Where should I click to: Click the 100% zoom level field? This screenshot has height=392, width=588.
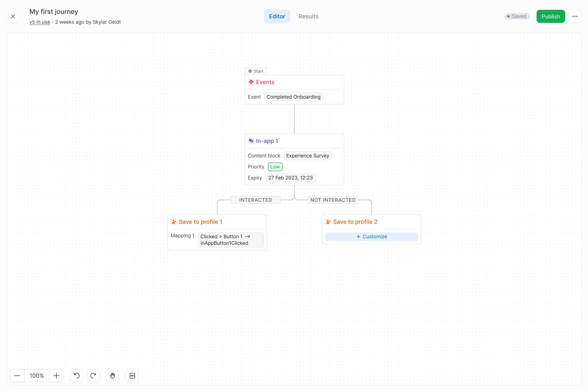pos(37,376)
